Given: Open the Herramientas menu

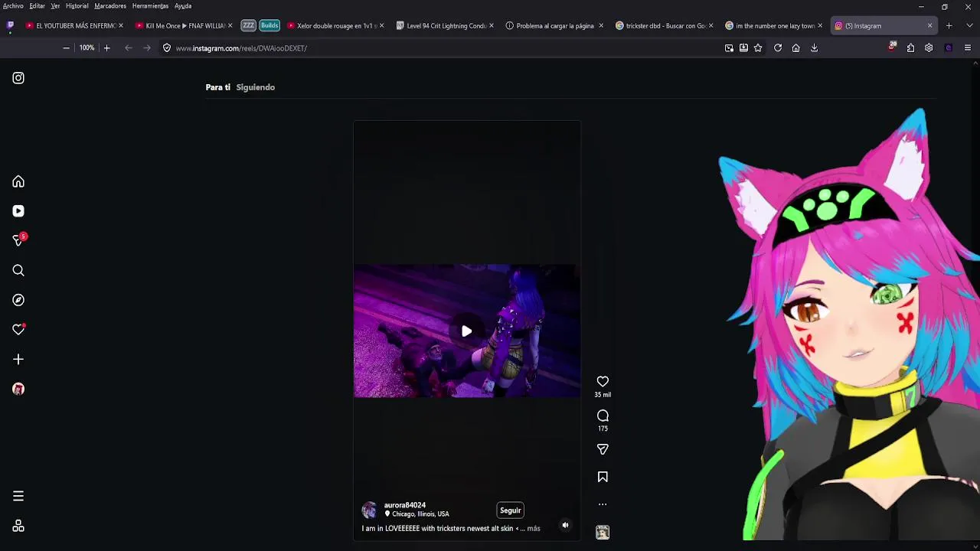Looking at the screenshot, I should tap(150, 6).
